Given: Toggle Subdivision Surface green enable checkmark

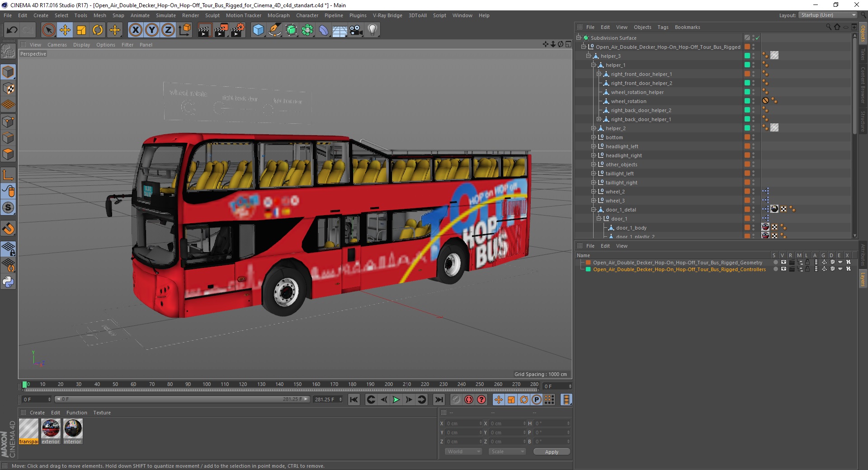Looking at the screenshot, I should point(758,38).
